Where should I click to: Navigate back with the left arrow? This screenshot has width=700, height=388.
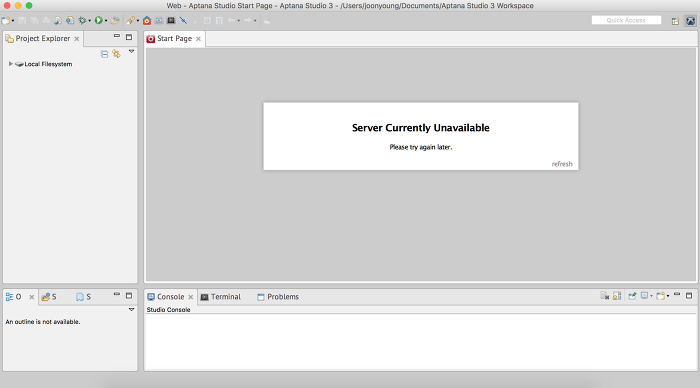(x=231, y=21)
